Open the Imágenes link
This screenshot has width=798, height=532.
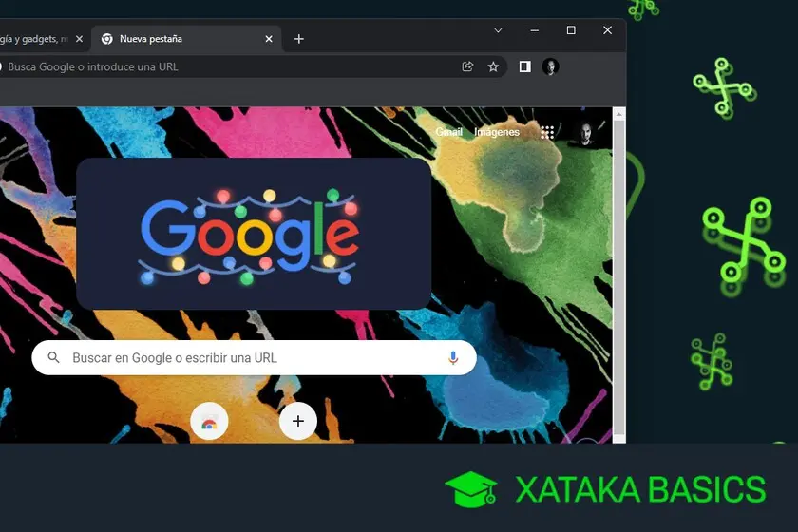[x=497, y=132]
